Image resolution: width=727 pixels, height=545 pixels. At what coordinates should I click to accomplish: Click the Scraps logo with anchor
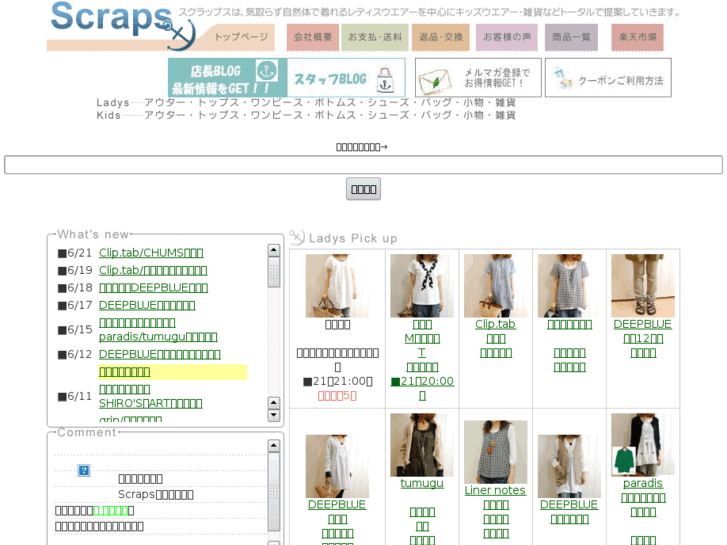pos(123,26)
